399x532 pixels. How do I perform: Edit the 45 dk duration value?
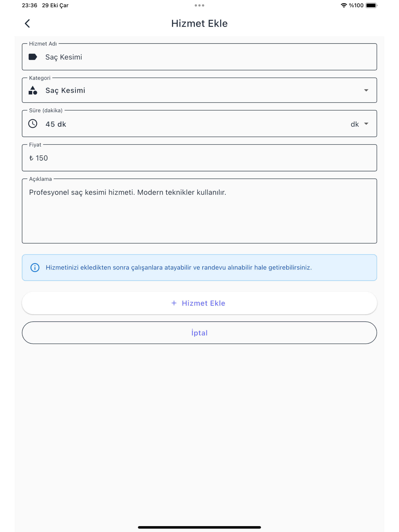[56, 124]
